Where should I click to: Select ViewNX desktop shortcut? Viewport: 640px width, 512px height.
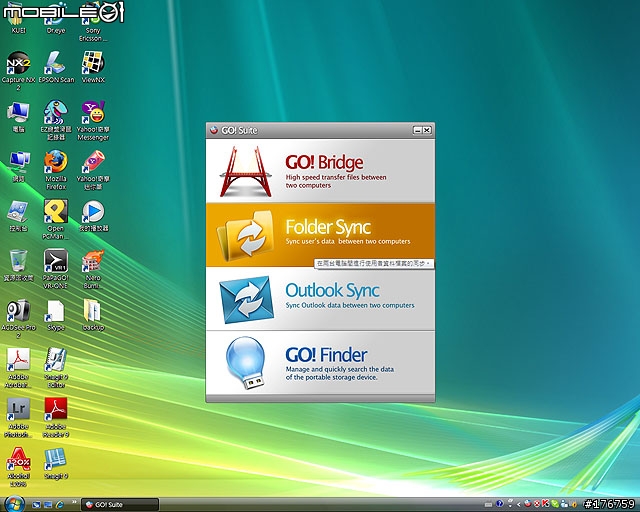pyautogui.click(x=93, y=67)
